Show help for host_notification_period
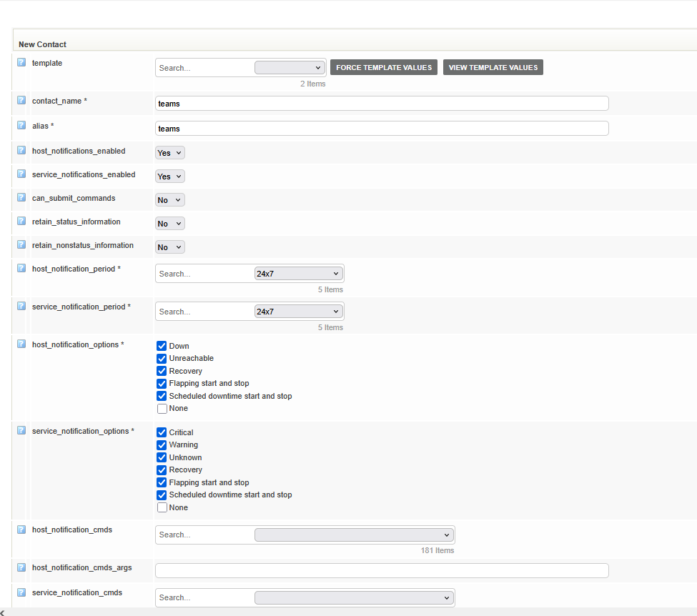 (x=21, y=268)
